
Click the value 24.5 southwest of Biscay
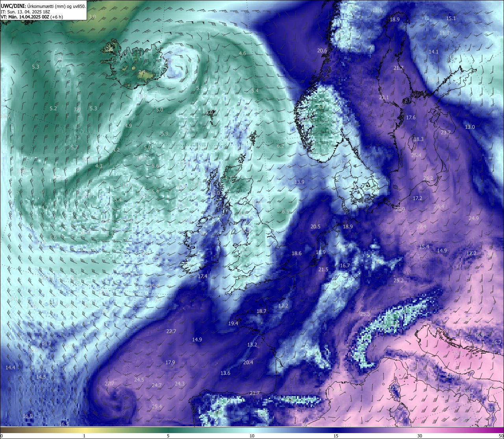(x=139, y=380)
